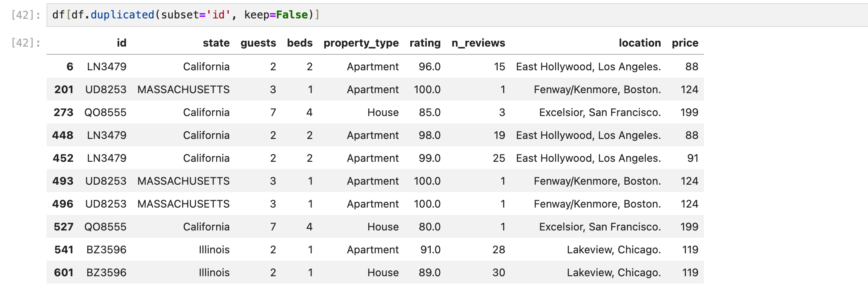Click the 'property_type' column header

point(361,43)
